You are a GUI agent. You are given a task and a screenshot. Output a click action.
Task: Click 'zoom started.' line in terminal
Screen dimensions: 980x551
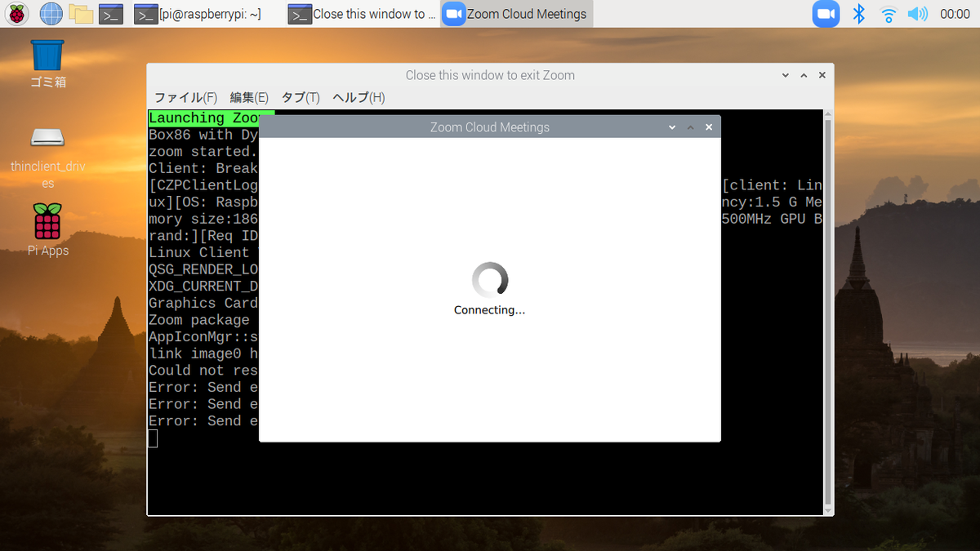pyautogui.click(x=203, y=152)
